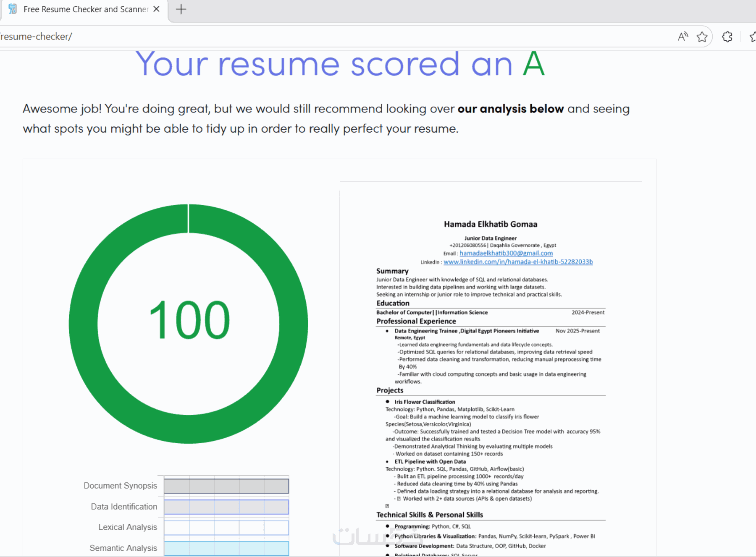The height and width of the screenshot is (557, 756).
Task: Click the 'Your resume scored an A' heading
Action: click(x=340, y=64)
